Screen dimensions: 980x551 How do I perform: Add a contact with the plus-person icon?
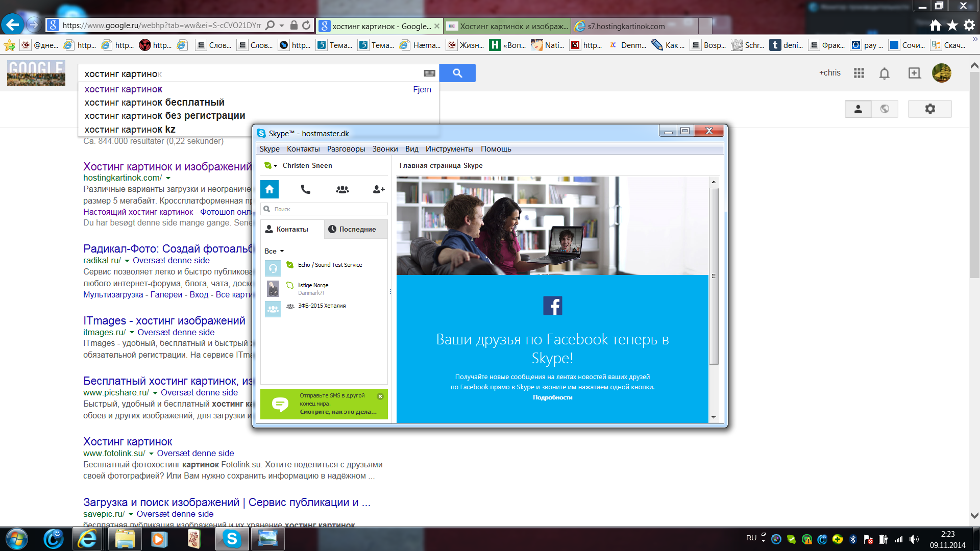379,189
